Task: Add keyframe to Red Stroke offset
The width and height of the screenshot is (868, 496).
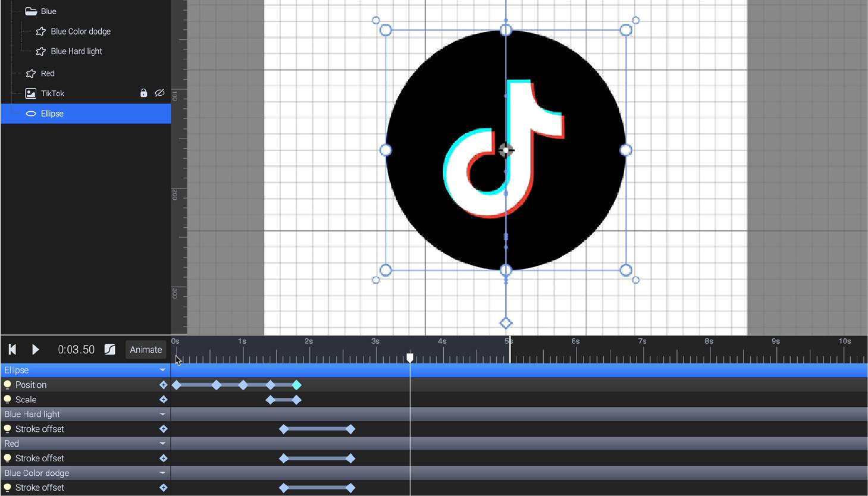Action: [164, 458]
